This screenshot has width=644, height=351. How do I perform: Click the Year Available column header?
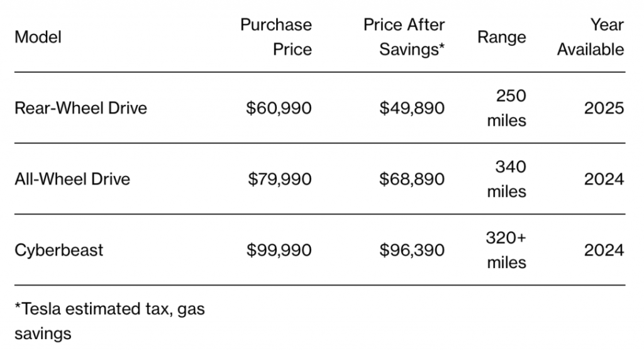click(591, 37)
